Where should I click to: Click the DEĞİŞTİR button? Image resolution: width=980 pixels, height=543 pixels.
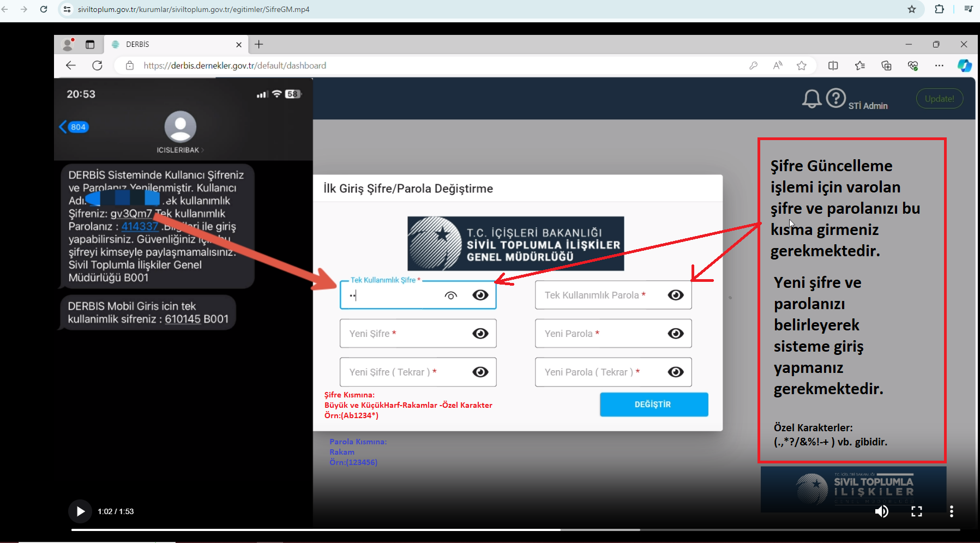point(654,405)
